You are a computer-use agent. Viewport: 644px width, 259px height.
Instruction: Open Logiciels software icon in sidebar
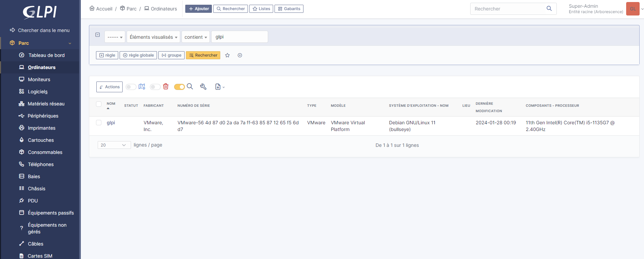tap(22, 91)
